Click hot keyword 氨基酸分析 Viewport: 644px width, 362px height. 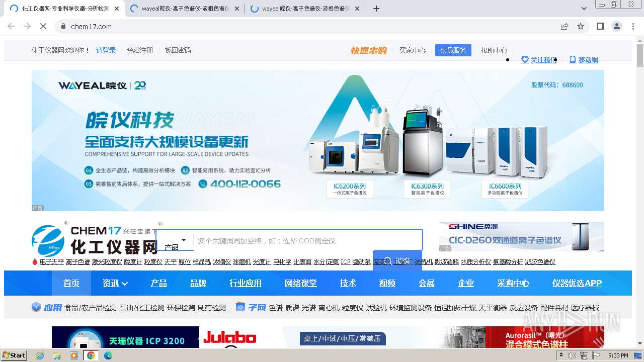click(x=508, y=262)
